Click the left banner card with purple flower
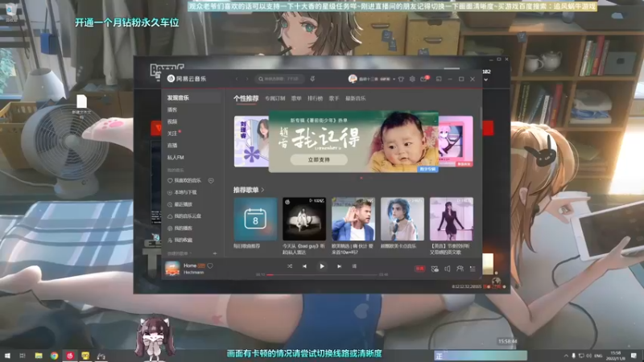 pos(251,142)
